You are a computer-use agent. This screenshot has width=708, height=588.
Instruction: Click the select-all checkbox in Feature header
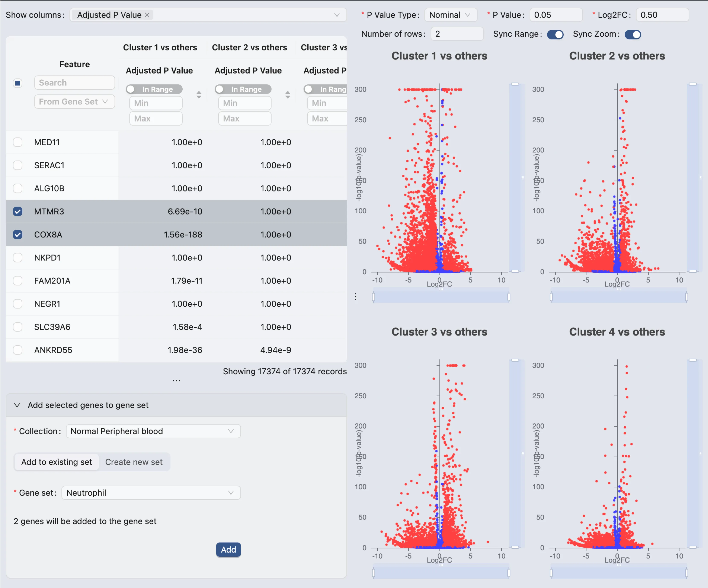click(18, 83)
